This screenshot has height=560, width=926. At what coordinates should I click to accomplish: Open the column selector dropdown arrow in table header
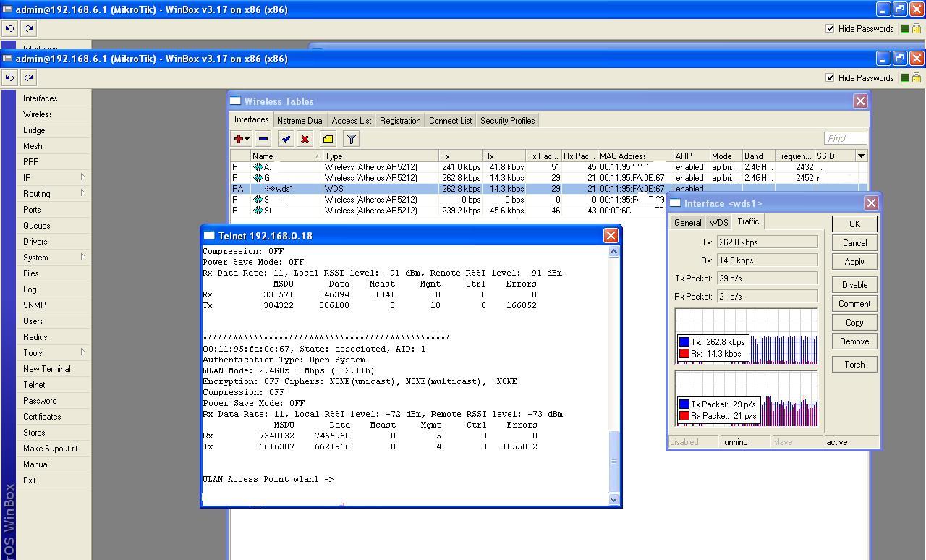tap(861, 156)
